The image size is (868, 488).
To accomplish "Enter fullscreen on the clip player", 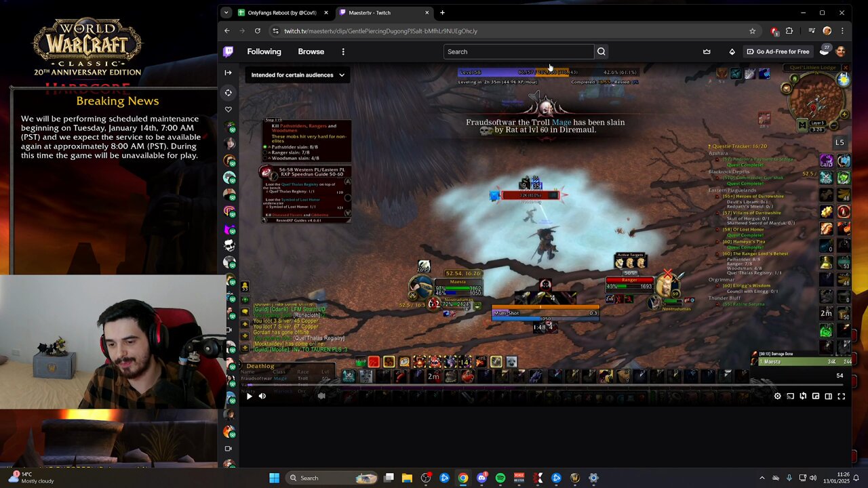I will tap(842, 396).
